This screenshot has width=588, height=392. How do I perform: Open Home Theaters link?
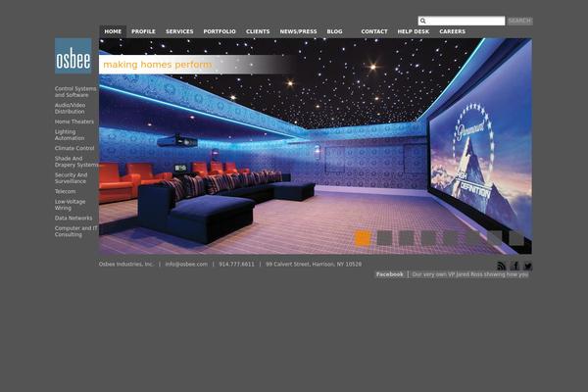tap(74, 122)
